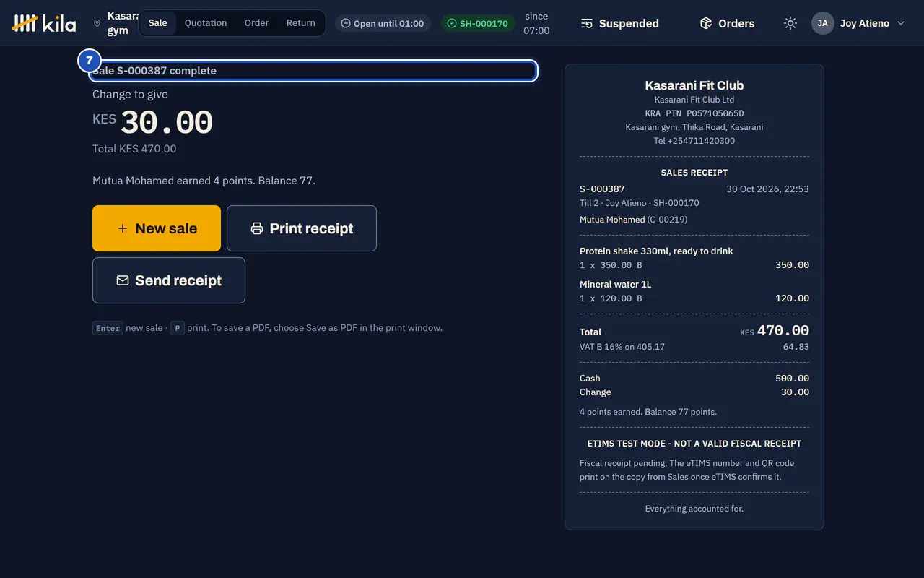
Task: Select the Kasarani gym location label
Action: point(122,23)
